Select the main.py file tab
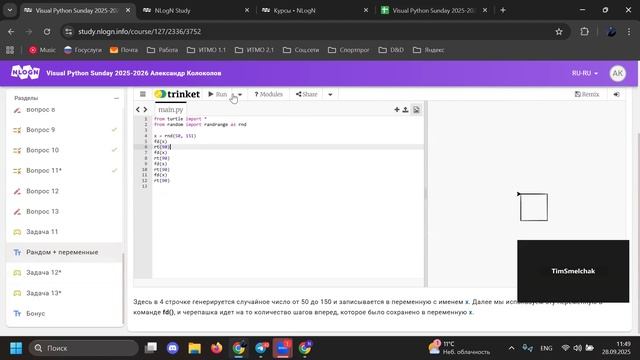640x360 pixels. [x=171, y=109]
